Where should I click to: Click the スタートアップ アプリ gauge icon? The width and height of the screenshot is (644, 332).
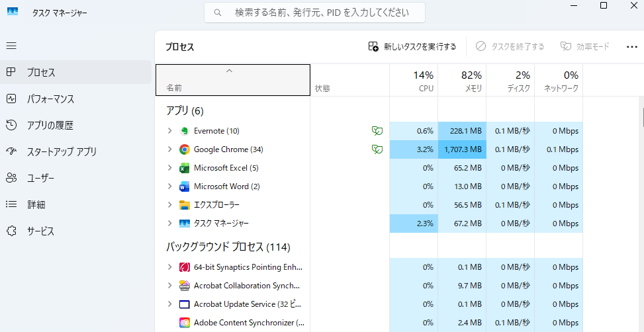pos(11,151)
